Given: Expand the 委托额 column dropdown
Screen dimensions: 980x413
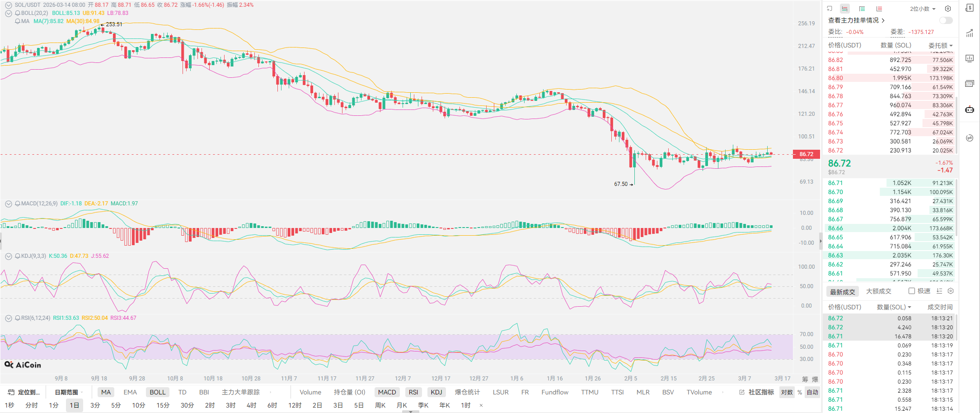Looking at the screenshot, I should [x=941, y=45].
